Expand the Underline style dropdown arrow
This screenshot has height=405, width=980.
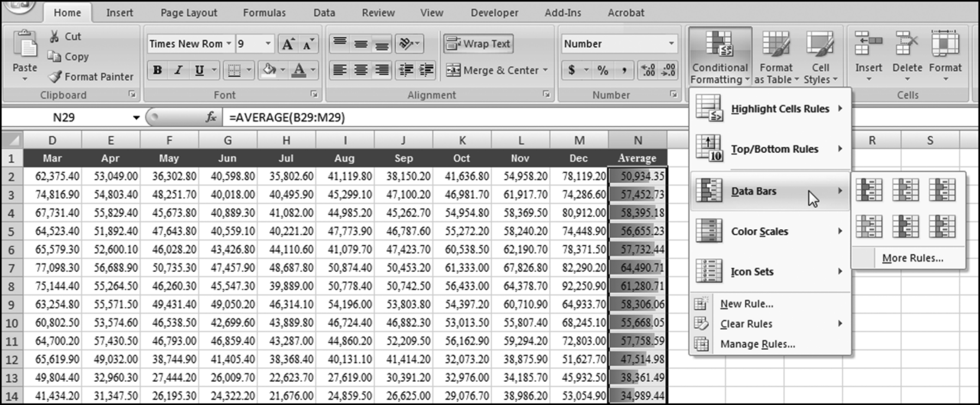click(x=214, y=70)
